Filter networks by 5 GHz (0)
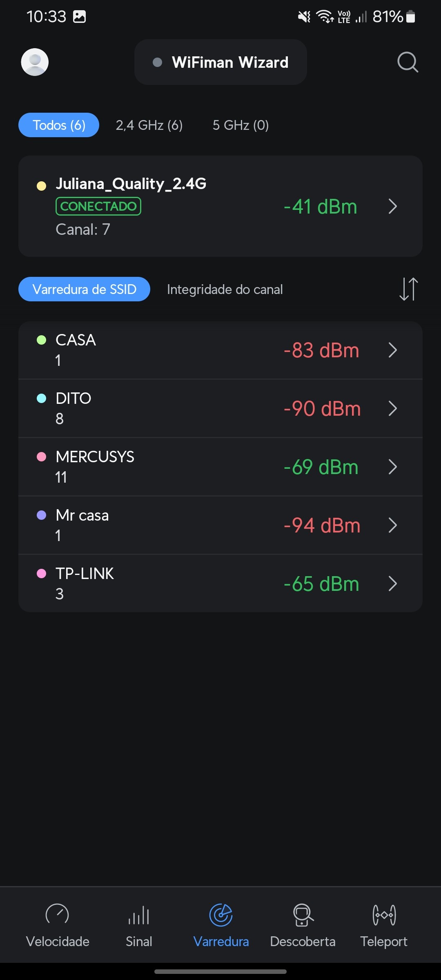The width and height of the screenshot is (441, 980). [x=241, y=125]
